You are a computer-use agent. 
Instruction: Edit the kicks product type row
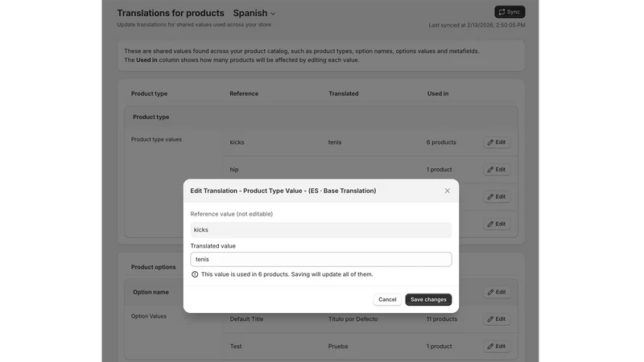(x=497, y=142)
